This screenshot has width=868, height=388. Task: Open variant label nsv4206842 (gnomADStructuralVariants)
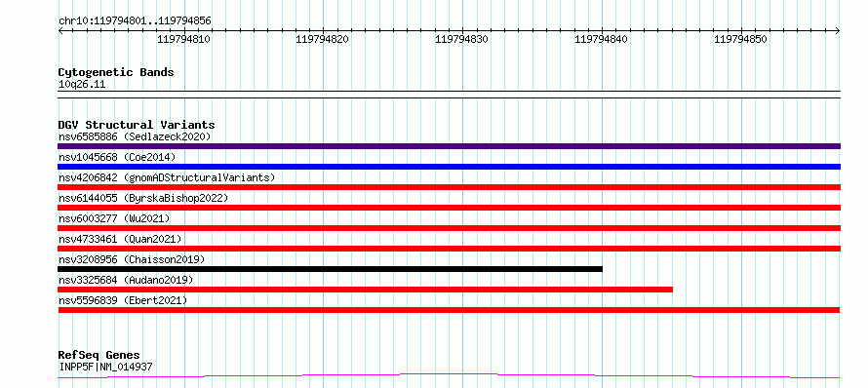coord(167,177)
